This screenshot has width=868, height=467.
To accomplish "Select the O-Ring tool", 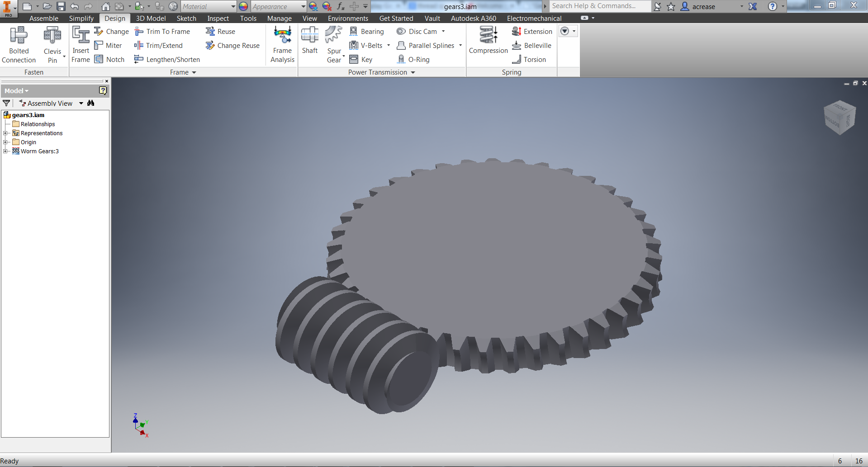I will (x=413, y=60).
